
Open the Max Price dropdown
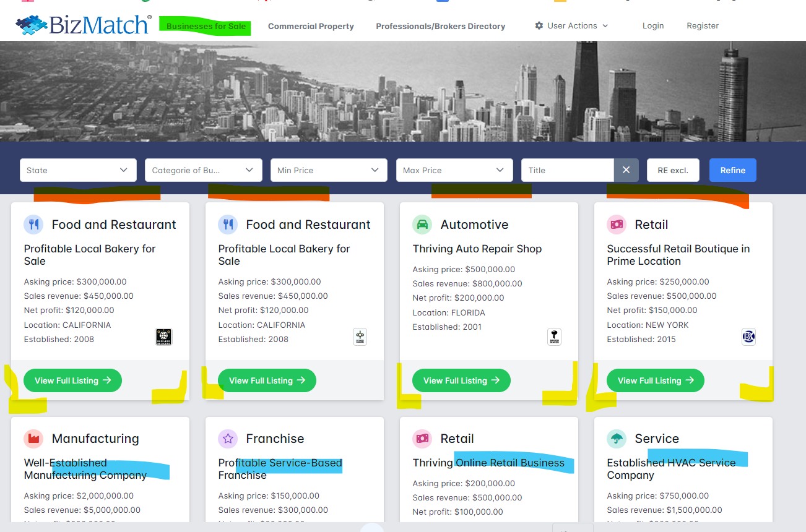[x=454, y=170]
